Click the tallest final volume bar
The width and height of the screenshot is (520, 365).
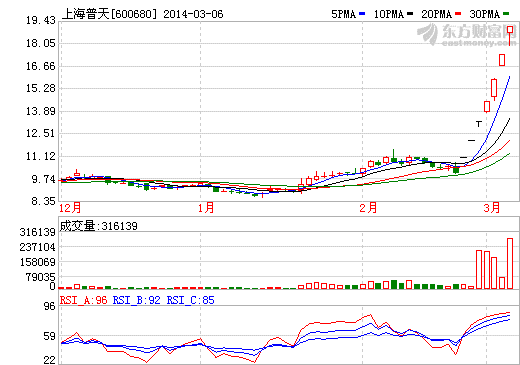pyautogui.click(x=510, y=263)
